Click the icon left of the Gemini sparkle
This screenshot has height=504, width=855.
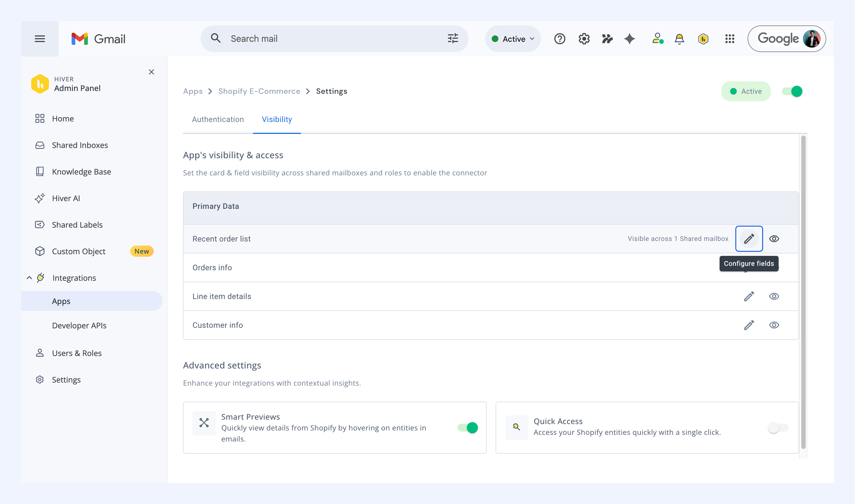pyautogui.click(x=607, y=39)
